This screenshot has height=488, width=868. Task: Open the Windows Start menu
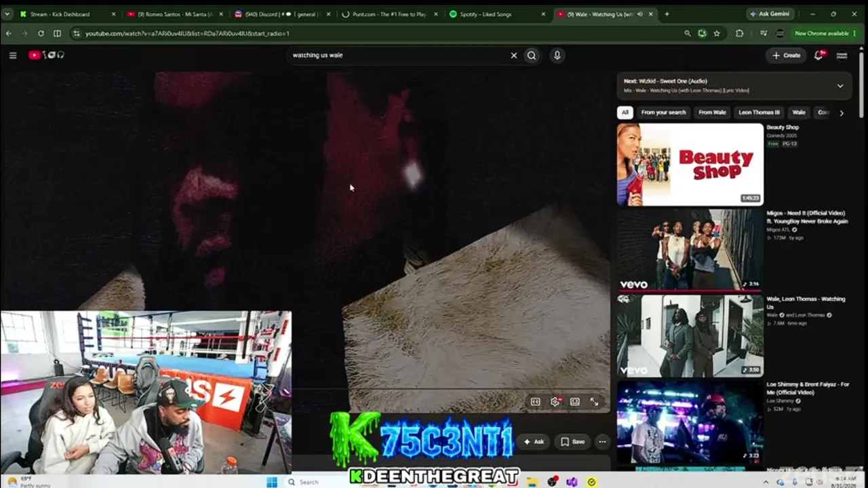[272, 482]
